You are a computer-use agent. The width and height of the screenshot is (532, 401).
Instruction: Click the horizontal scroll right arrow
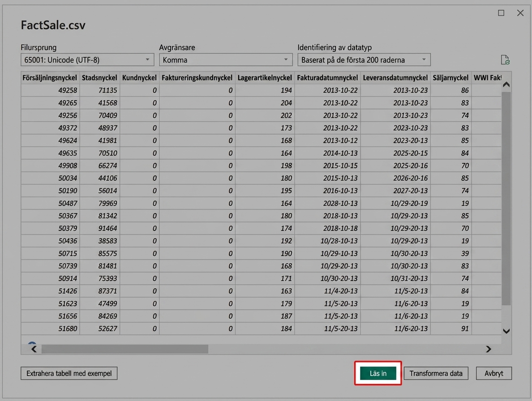pos(488,349)
